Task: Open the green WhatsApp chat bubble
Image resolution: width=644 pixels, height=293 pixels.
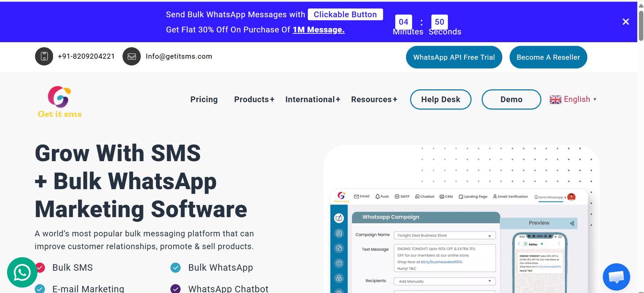Action: [x=22, y=273]
